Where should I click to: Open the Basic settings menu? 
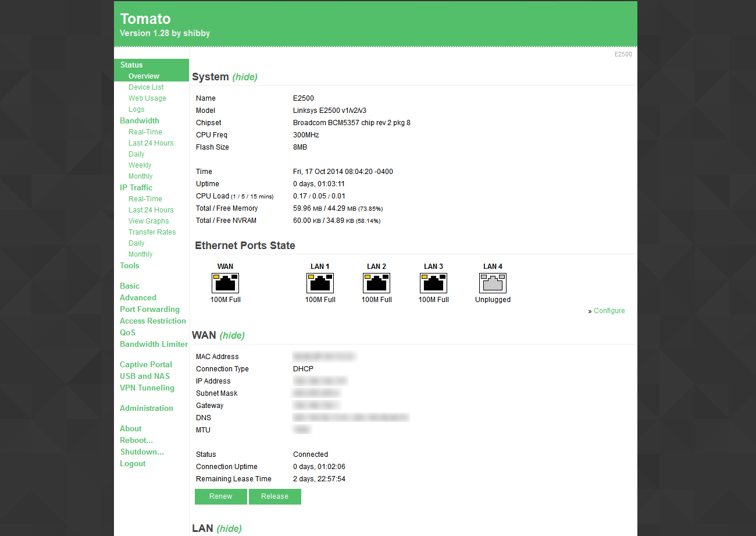(130, 286)
